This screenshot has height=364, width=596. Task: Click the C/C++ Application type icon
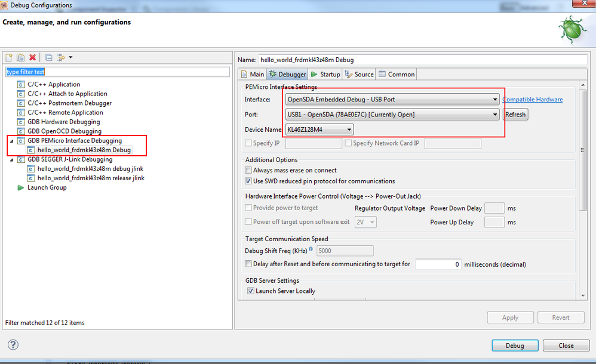[x=21, y=84]
